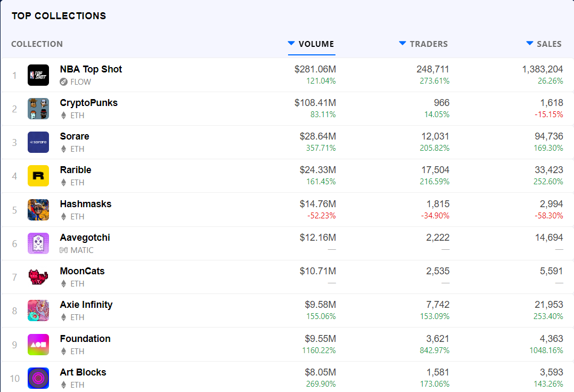Screen dimensions: 574x392
Task: Click the Sorare logo icon
Action: tap(38, 142)
